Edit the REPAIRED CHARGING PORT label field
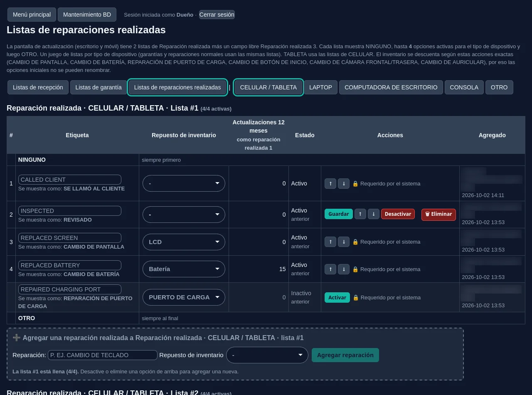 coord(70,289)
